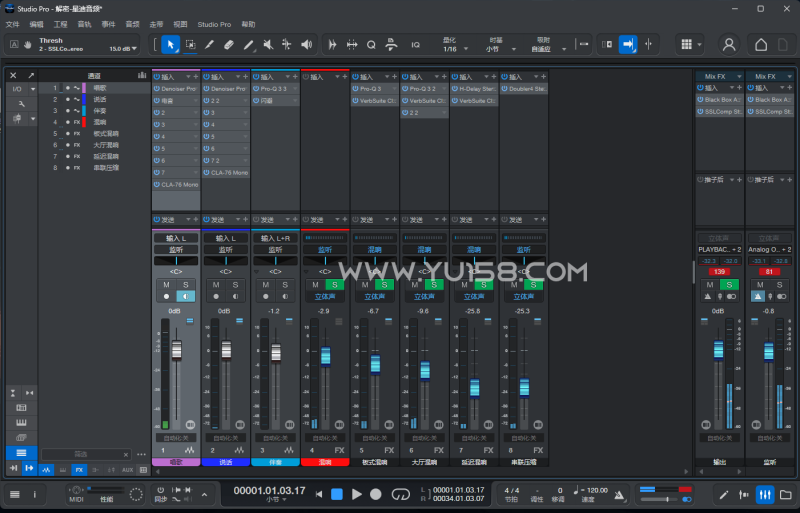
Task: Click the cursor-follows-edit position icon
Action: point(648,45)
